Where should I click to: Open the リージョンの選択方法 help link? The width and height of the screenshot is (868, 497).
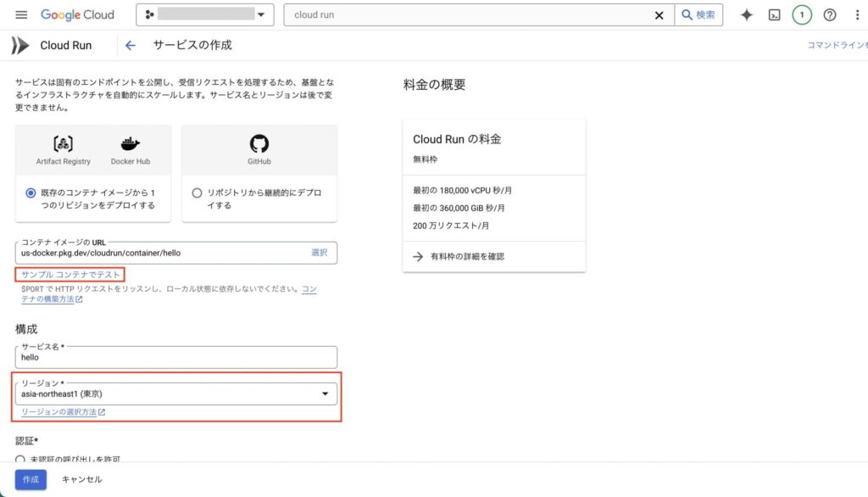63,412
